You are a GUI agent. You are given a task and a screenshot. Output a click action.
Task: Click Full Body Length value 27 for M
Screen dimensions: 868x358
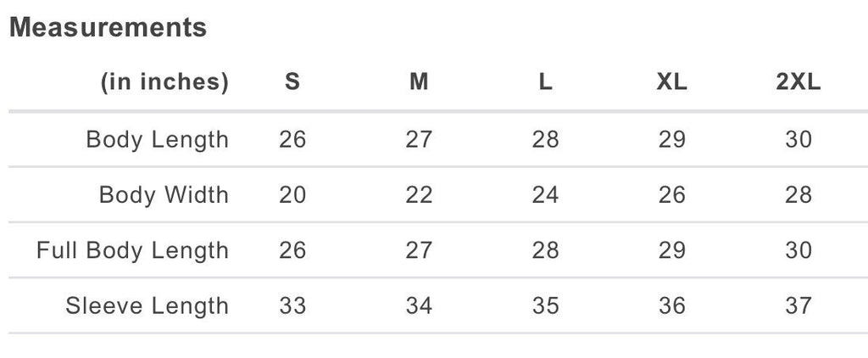pyautogui.click(x=419, y=250)
